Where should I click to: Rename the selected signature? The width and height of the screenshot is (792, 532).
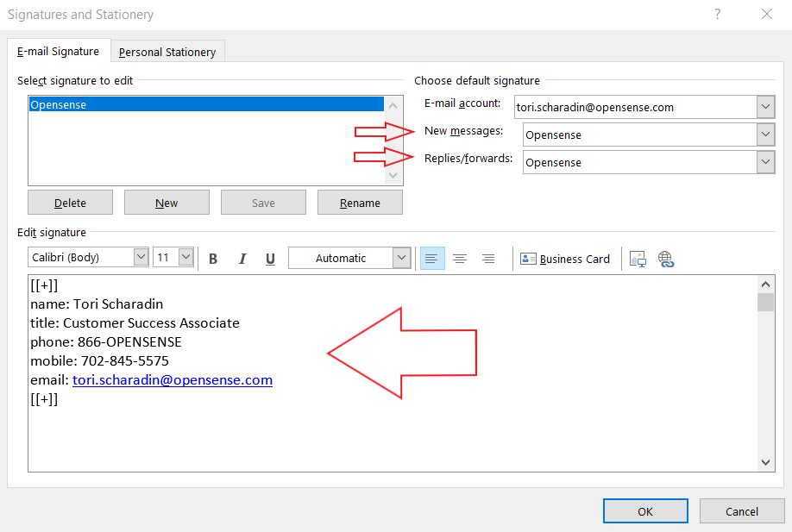click(360, 203)
